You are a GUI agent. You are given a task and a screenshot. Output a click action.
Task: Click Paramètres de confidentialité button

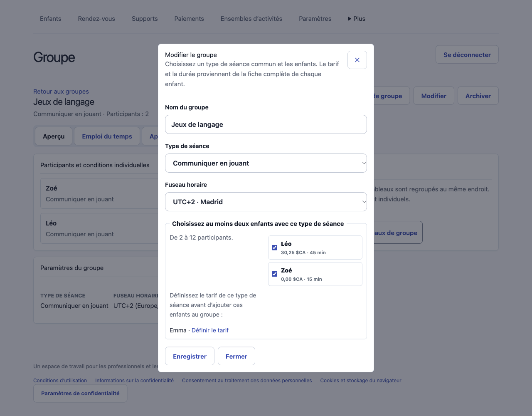click(x=80, y=393)
